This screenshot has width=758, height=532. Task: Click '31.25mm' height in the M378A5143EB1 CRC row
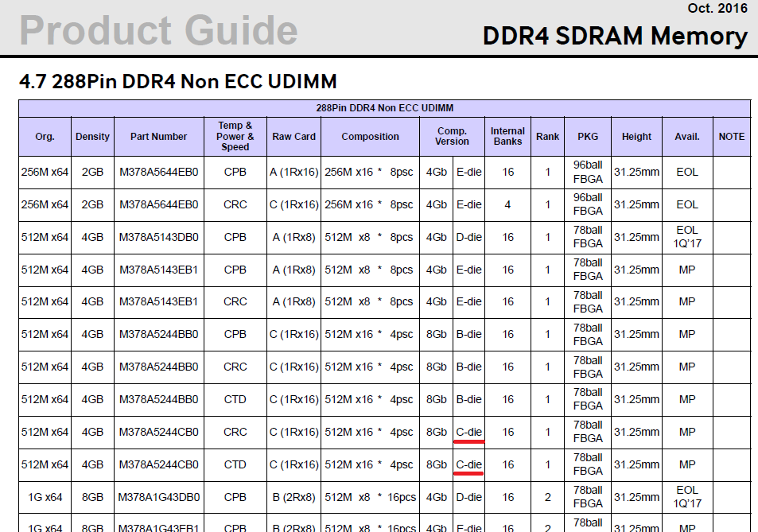pos(636,301)
